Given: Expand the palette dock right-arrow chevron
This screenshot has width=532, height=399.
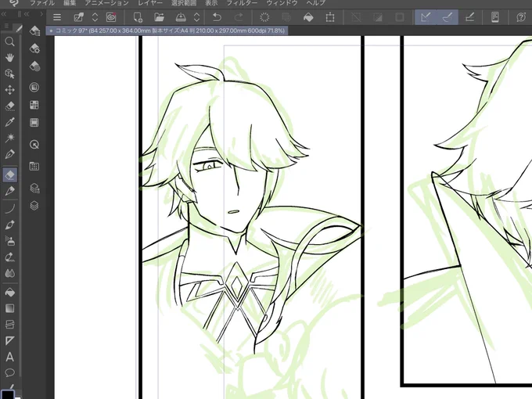Looking at the screenshot, I should coord(41,14).
